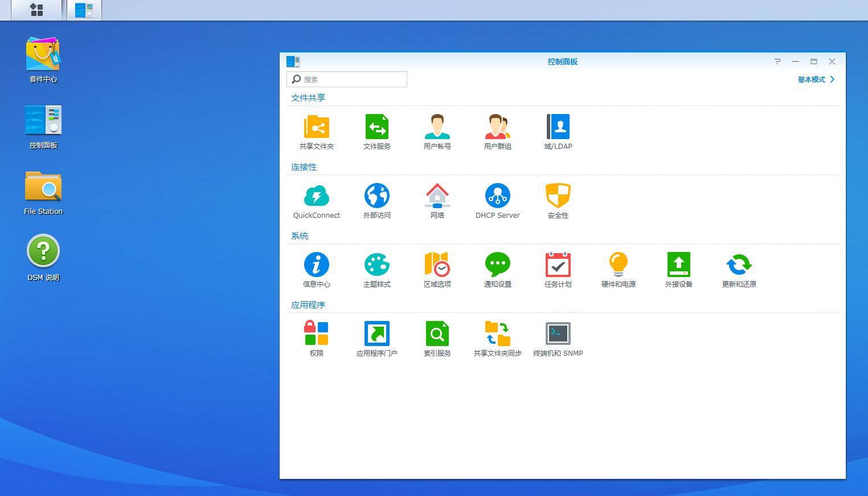Screen dimensions: 868x496
Task: Open 信息中心 info center
Action: click(317, 265)
